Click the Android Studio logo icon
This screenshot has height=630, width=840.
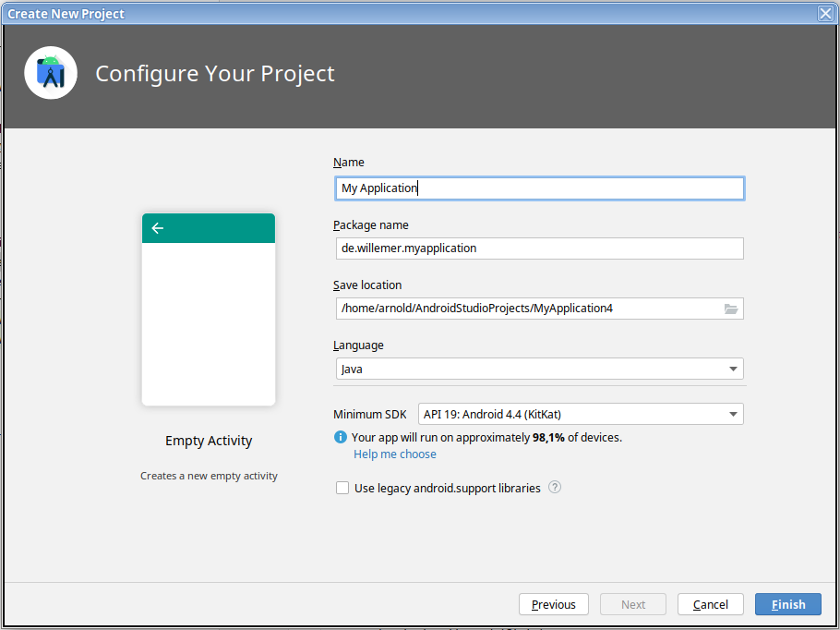point(51,73)
